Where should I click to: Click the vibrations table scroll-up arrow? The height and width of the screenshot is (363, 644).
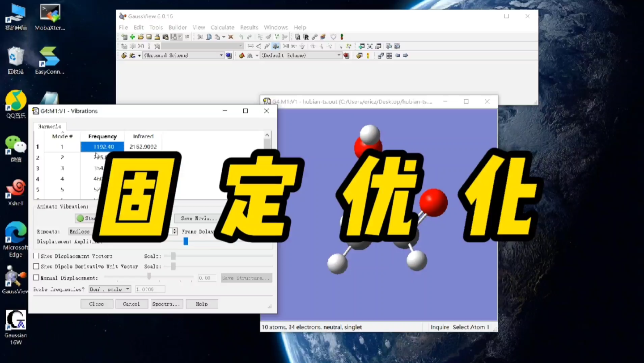[267, 135]
